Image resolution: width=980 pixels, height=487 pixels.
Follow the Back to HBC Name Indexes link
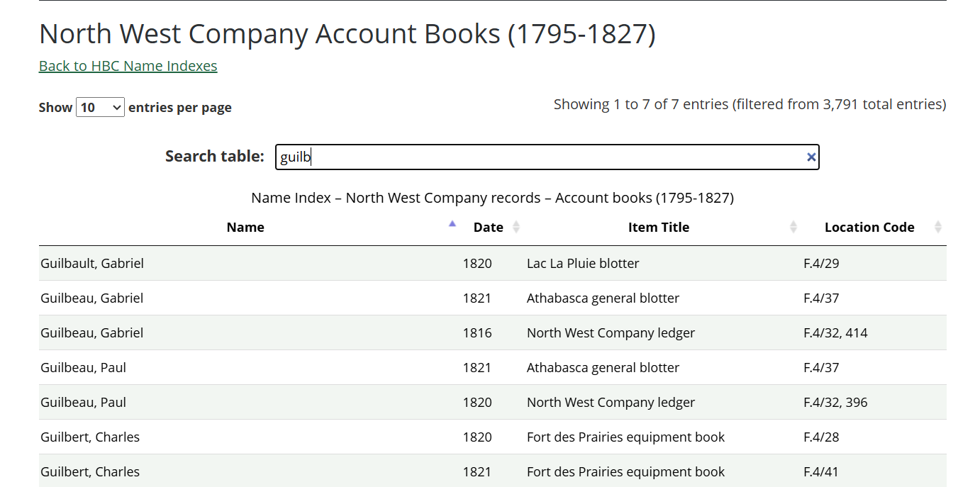click(128, 65)
